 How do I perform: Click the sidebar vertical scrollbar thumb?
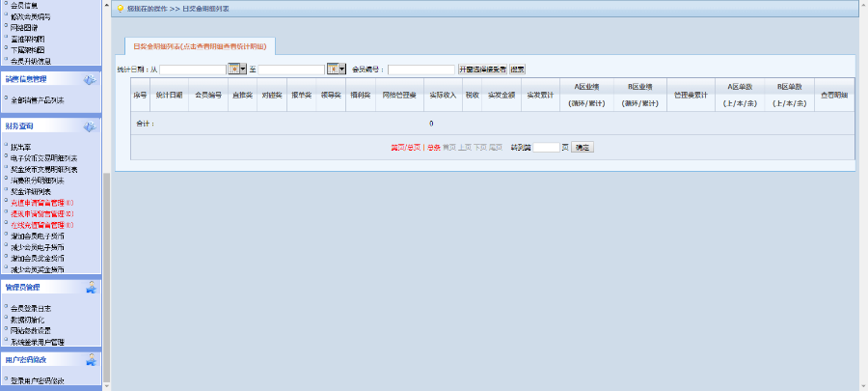(107, 277)
